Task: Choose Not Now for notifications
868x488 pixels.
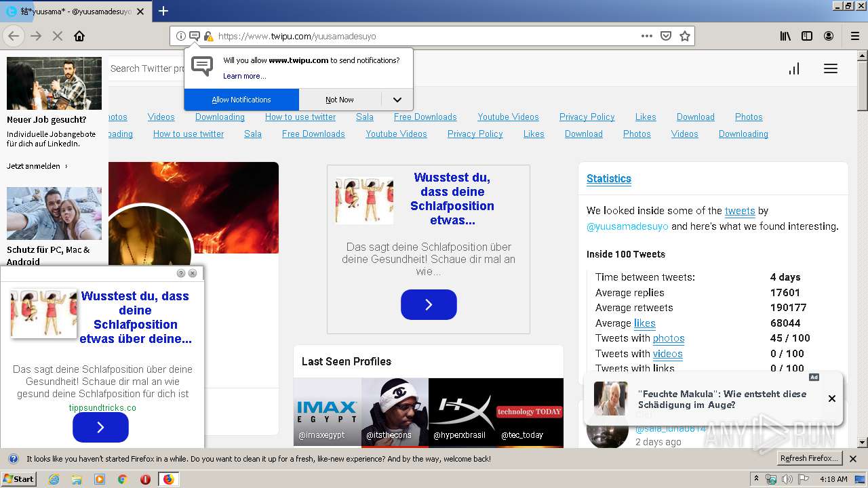Action: pyautogui.click(x=340, y=100)
